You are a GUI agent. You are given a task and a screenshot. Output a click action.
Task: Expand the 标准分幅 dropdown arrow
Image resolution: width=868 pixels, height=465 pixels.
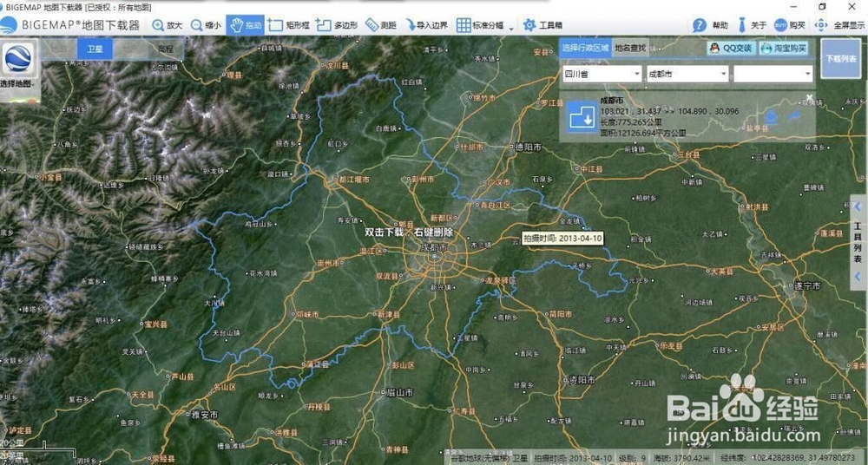click(x=511, y=29)
